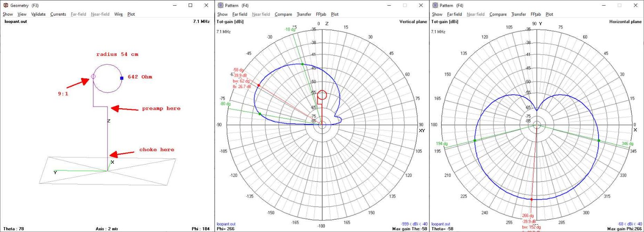The image size is (644, 232).
Task: Open the Transfer menu in the Vertical plane window
Action: coord(304,14)
